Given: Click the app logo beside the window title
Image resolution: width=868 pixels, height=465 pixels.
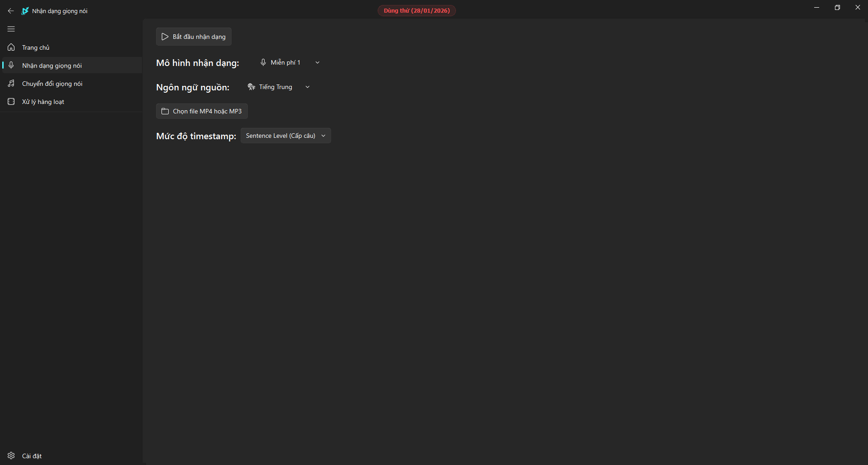Looking at the screenshot, I should tap(25, 11).
